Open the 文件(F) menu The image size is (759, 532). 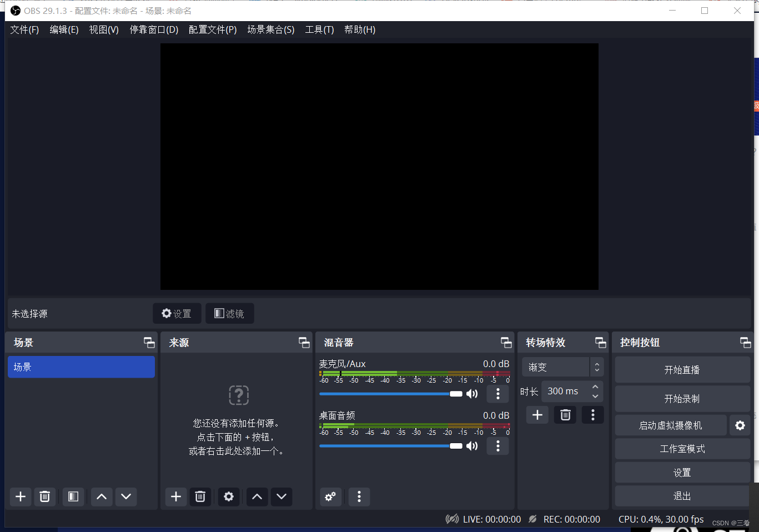24,29
